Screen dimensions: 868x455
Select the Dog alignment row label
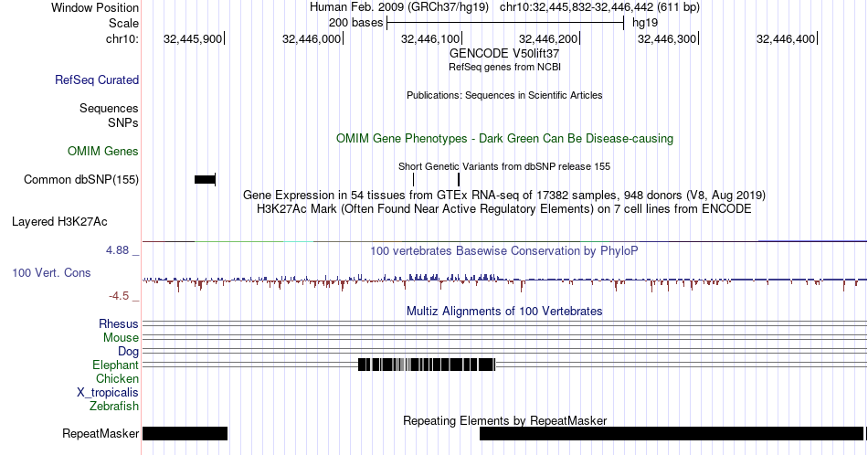coord(129,352)
